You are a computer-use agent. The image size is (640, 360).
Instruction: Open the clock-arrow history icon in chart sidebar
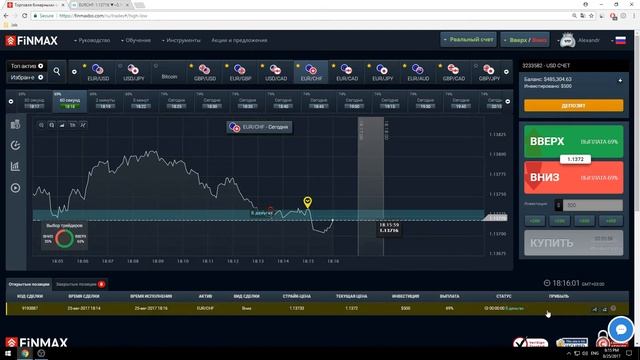pos(16,145)
